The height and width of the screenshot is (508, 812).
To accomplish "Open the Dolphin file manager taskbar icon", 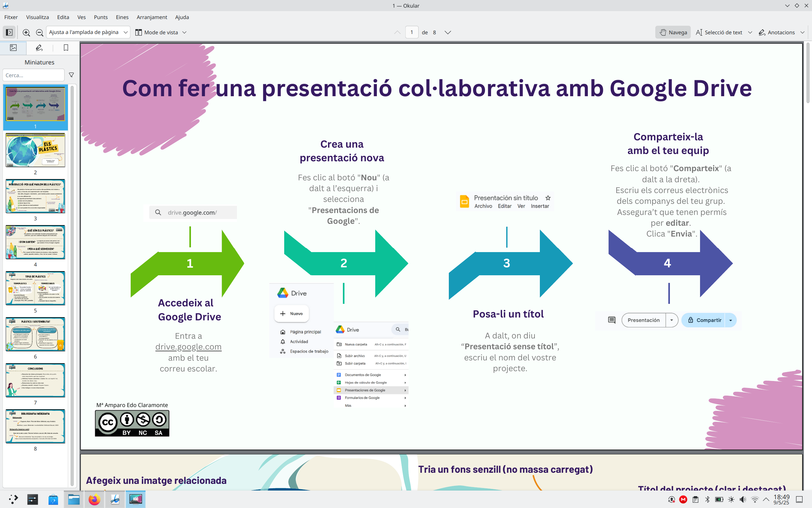I will pos(74,499).
